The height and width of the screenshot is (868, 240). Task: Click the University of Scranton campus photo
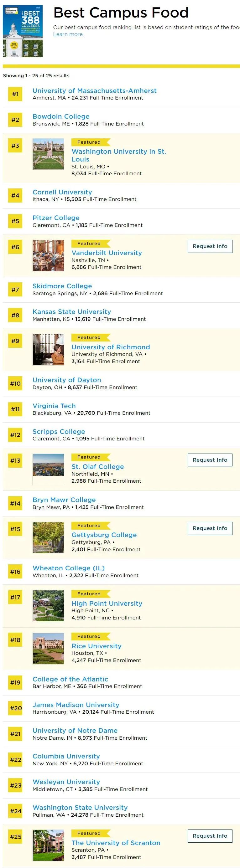[48, 845]
